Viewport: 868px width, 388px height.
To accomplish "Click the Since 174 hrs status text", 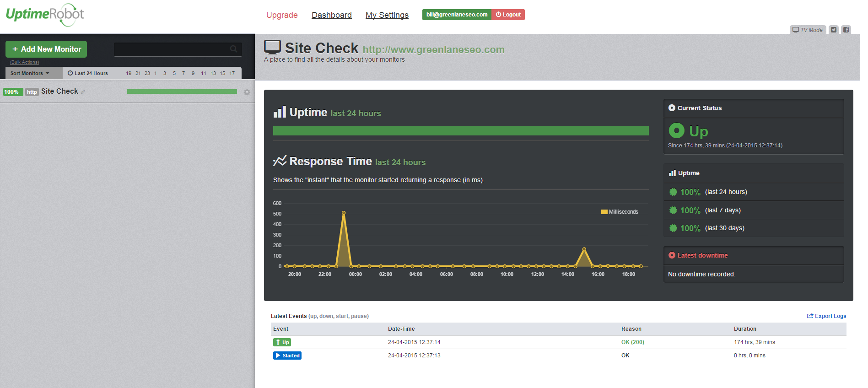I will pyautogui.click(x=725, y=145).
